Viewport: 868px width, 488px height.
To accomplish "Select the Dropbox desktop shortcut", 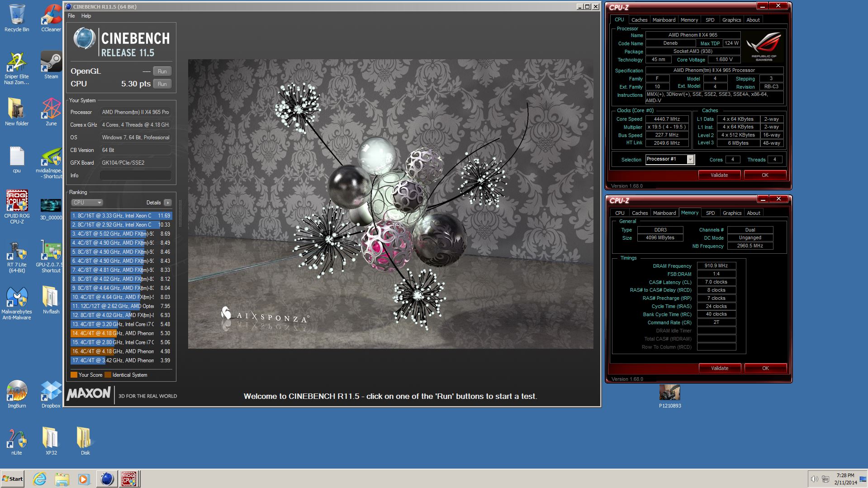I will point(51,394).
